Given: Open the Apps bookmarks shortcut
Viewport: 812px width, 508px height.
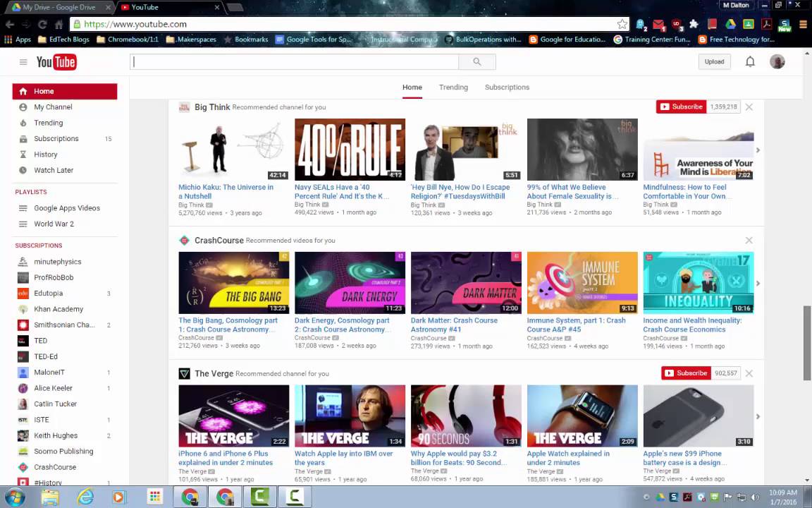Looking at the screenshot, I should pyautogui.click(x=18, y=40).
